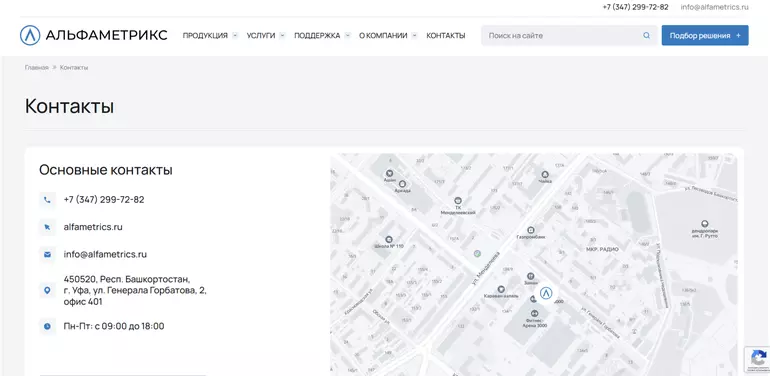Screen dimensions: 770x376
Task: Click the ул. Менделеева street label on map
Action: click(486, 270)
